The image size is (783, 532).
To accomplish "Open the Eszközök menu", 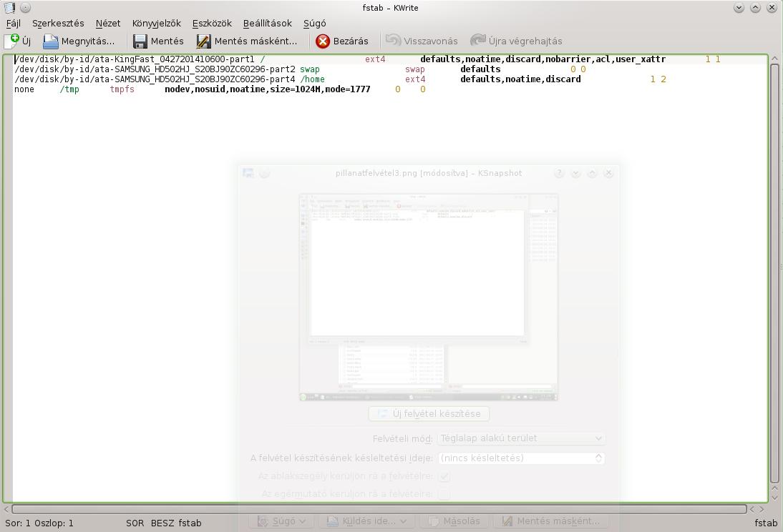I will (x=212, y=24).
